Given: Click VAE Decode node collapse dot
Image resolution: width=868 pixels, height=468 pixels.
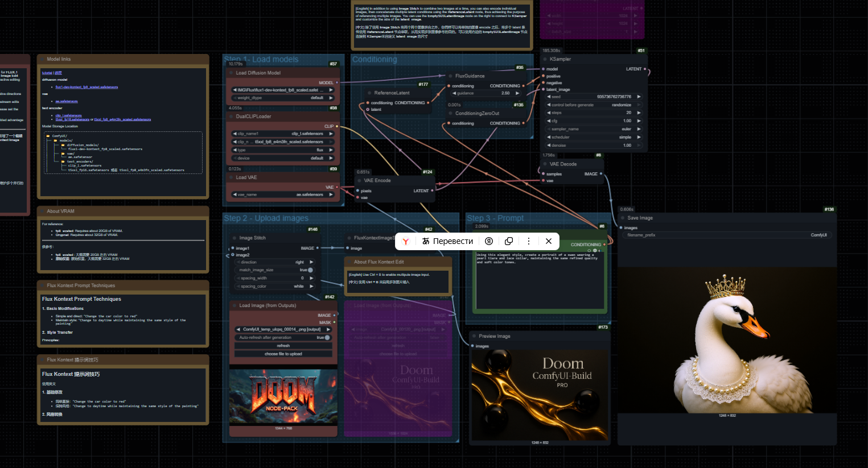Looking at the screenshot, I should click(545, 164).
